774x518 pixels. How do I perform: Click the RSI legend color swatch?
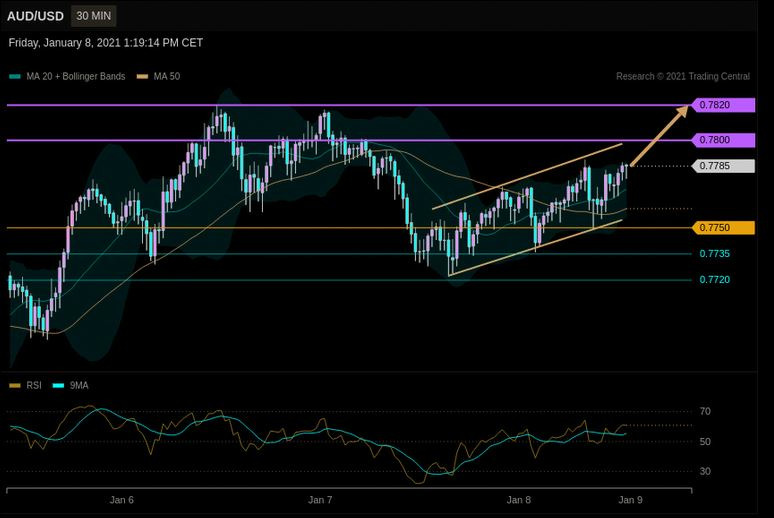[x=15, y=386]
